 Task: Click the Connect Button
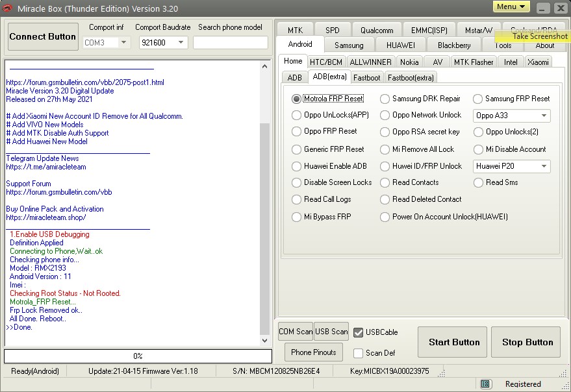pyautogui.click(x=43, y=36)
